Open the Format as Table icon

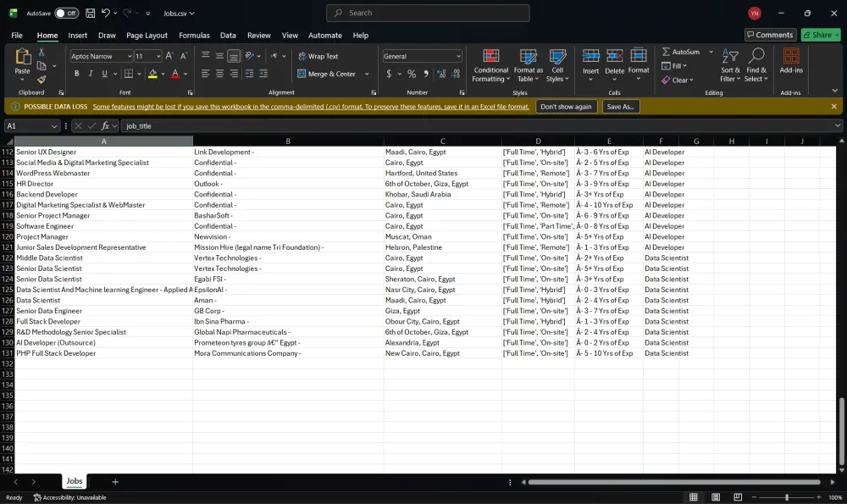(528, 56)
